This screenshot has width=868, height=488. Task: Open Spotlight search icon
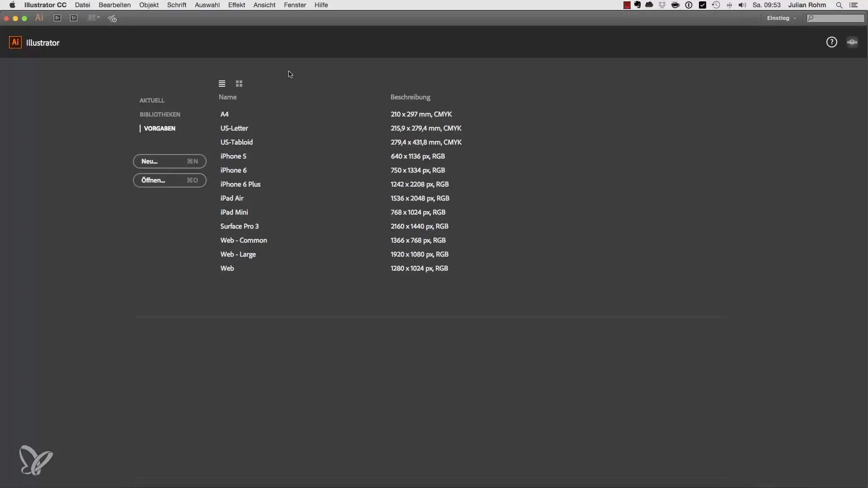pyautogui.click(x=839, y=5)
